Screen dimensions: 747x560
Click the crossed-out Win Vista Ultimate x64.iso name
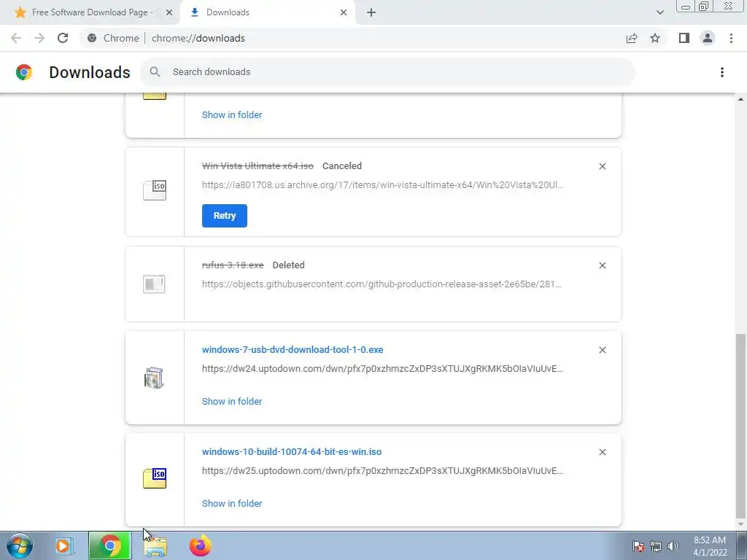pyautogui.click(x=258, y=166)
